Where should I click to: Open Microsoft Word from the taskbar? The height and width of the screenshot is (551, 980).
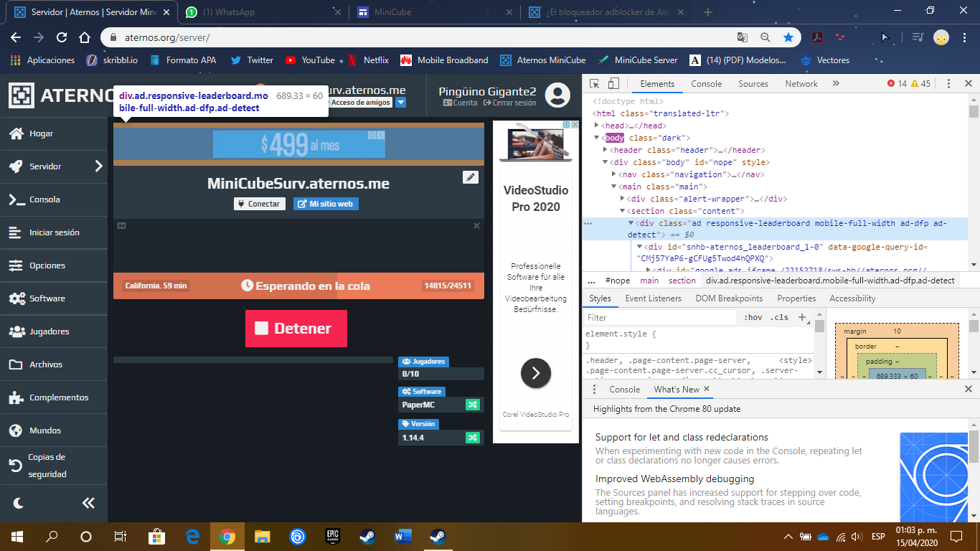(x=402, y=536)
